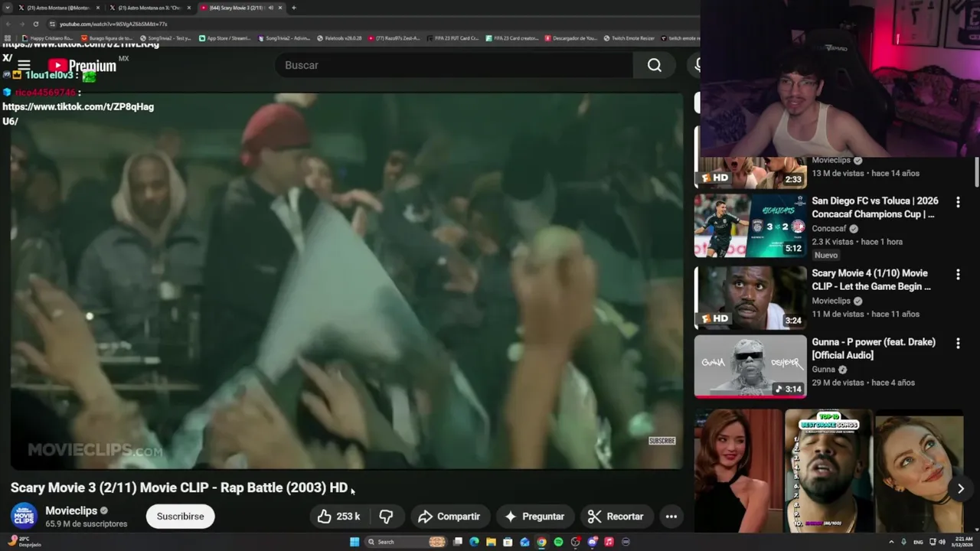The image size is (980, 551).
Task: Switch to second Astro Montana on X tab
Action: tap(149, 8)
